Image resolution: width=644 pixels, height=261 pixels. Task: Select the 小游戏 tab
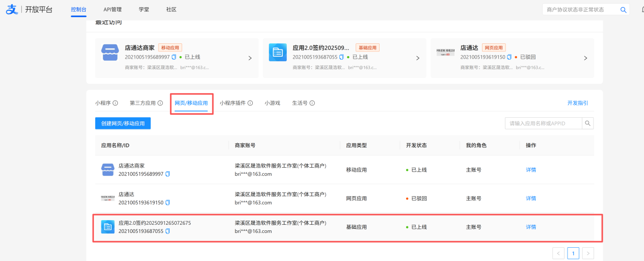(x=272, y=103)
